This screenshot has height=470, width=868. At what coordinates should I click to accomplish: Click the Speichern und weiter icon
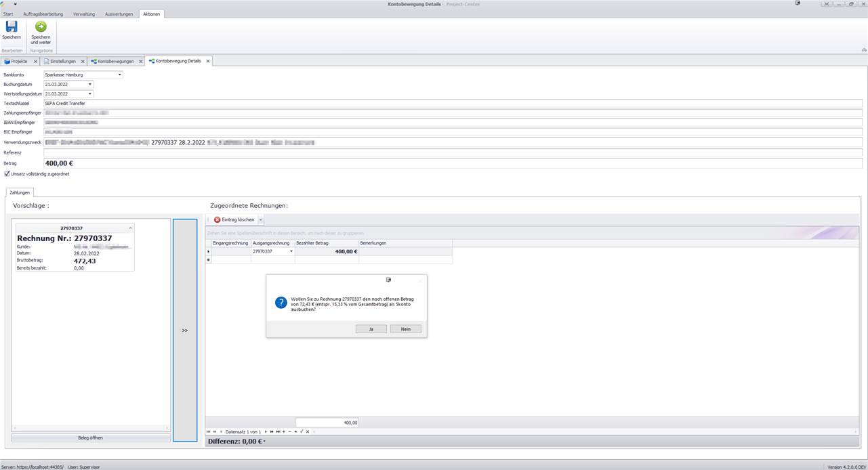tap(41, 27)
